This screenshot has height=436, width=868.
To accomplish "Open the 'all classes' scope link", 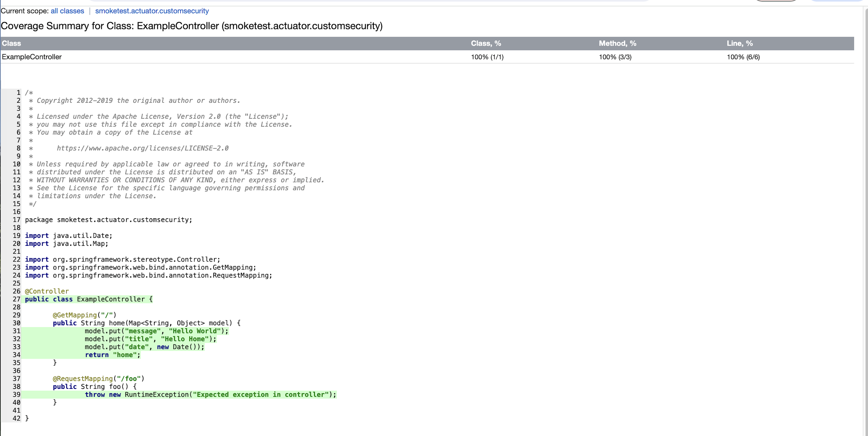I will (67, 11).
